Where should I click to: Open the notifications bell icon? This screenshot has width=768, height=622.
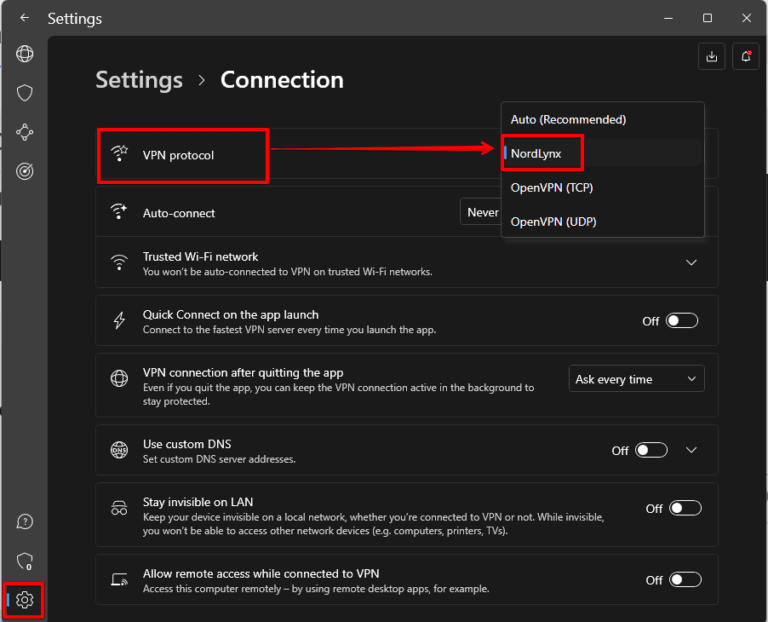(x=745, y=57)
